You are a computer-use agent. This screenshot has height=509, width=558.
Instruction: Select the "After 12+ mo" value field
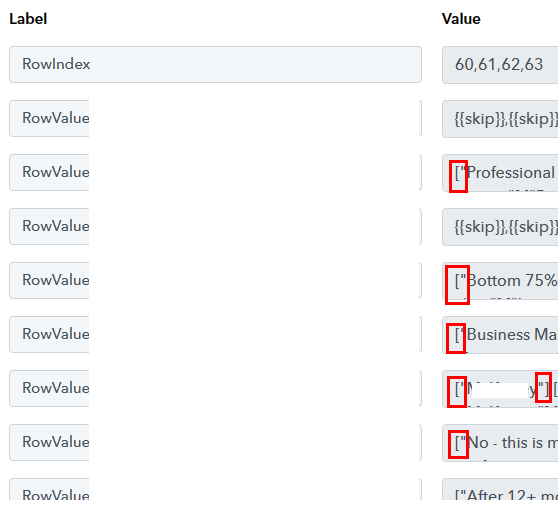[500, 491]
